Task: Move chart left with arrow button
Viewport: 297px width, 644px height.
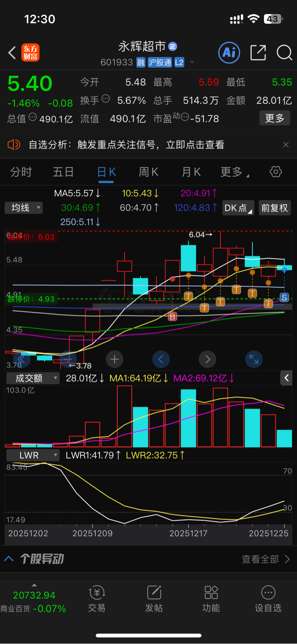Action: (x=161, y=360)
